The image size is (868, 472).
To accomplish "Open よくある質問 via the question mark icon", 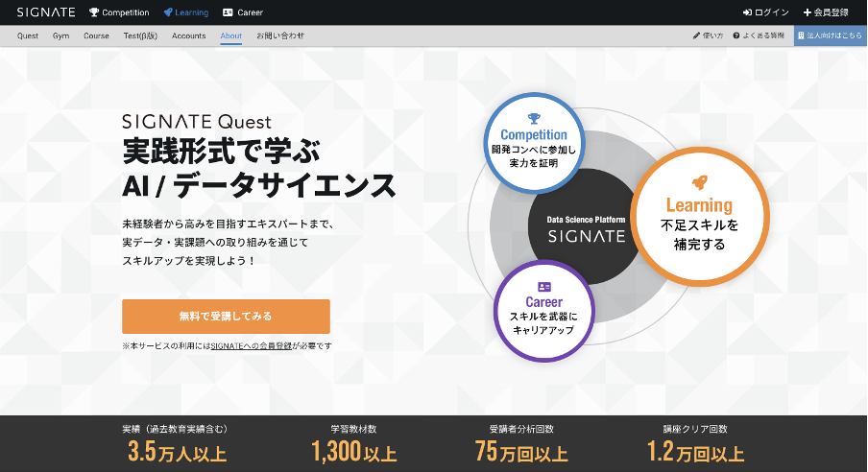I will pyautogui.click(x=735, y=35).
